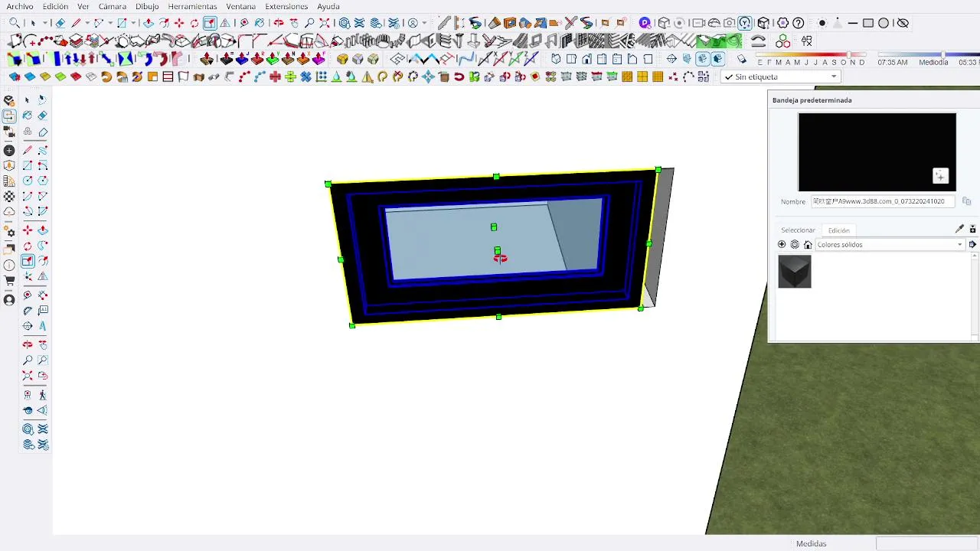Open the Herramientas menu
The height and width of the screenshot is (551, 980).
[x=192, y=6]
